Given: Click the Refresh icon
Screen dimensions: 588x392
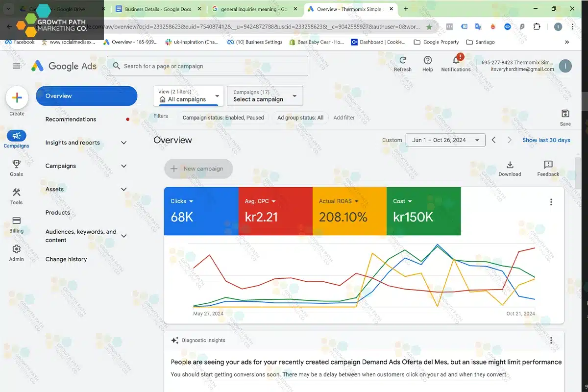Looking at the screenshot, I should click(x=402, y=60).
